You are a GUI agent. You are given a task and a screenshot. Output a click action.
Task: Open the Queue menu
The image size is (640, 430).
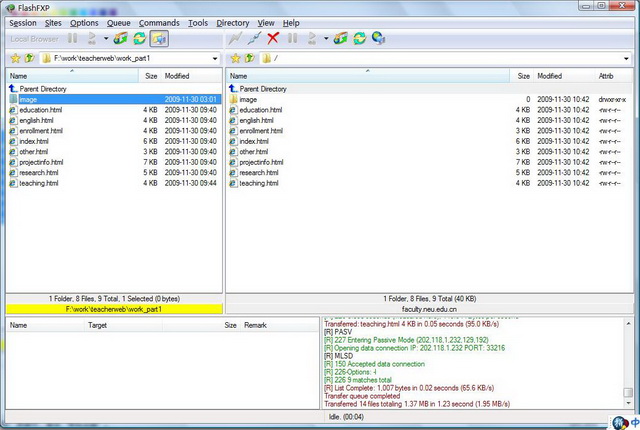[x=119, y=23]
